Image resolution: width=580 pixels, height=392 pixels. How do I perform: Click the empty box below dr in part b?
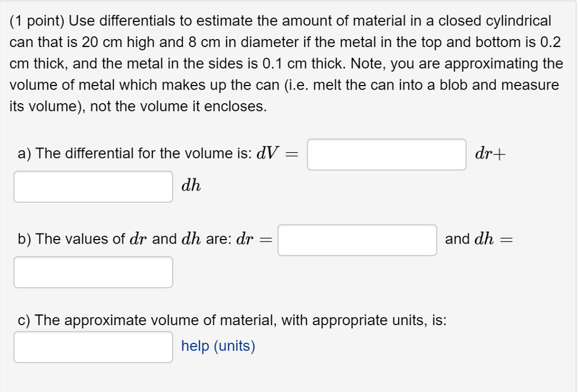point(93,272)
